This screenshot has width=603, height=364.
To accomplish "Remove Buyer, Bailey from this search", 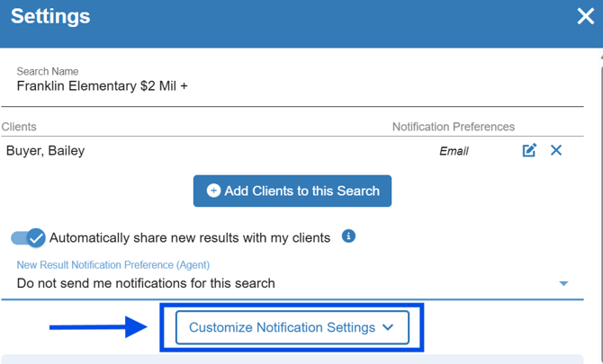I will tap(556, 150).
